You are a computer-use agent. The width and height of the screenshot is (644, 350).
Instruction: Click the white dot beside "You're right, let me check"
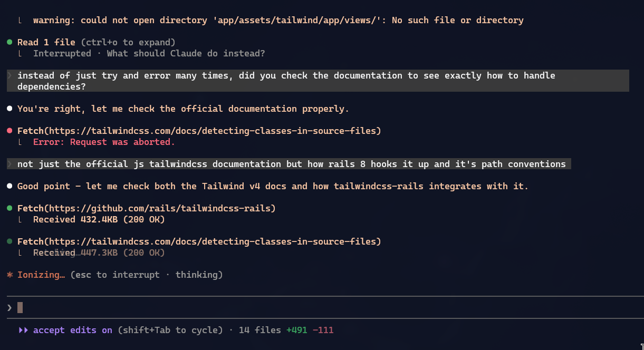(x=9, y=109)
